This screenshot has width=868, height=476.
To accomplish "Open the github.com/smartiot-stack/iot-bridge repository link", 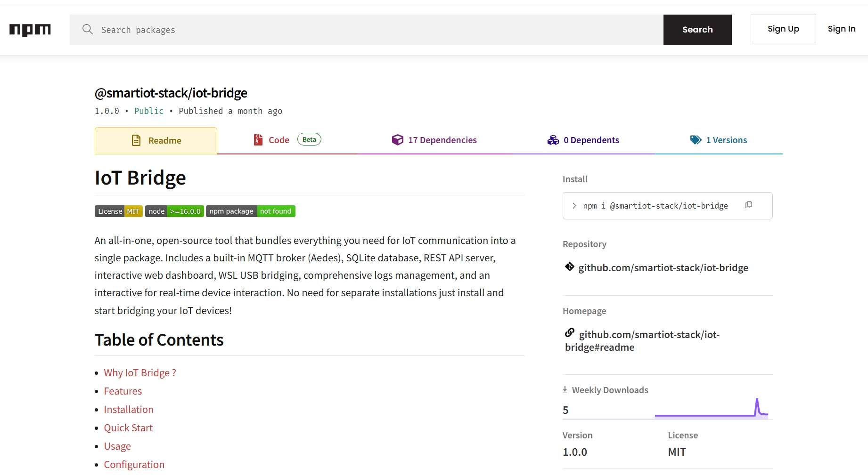I will pos(663,268).
